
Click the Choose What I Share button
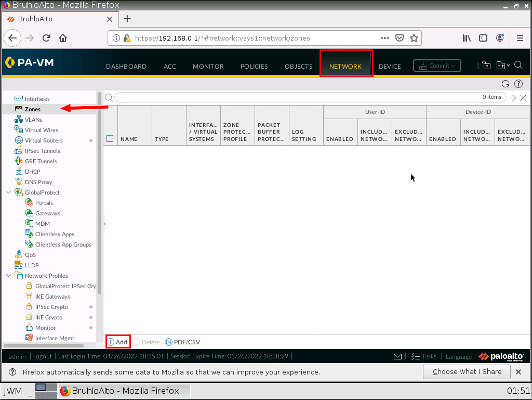coord(466,371)
